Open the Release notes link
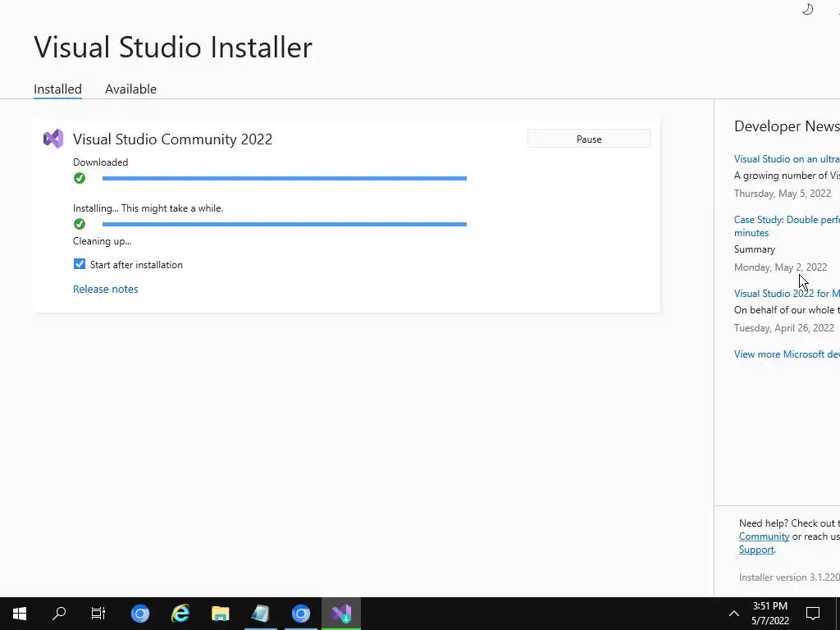This screenshot has width=840, height=630. click(106, 289)
